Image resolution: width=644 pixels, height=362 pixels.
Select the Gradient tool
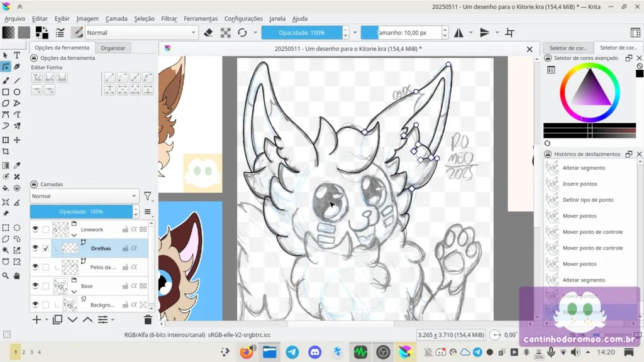point(6,165)
